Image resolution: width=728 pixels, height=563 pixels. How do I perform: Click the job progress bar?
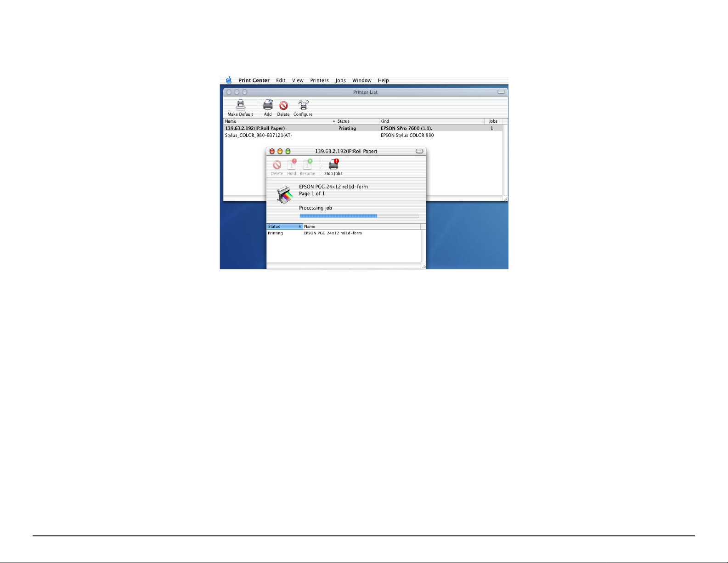click(359, 215)
